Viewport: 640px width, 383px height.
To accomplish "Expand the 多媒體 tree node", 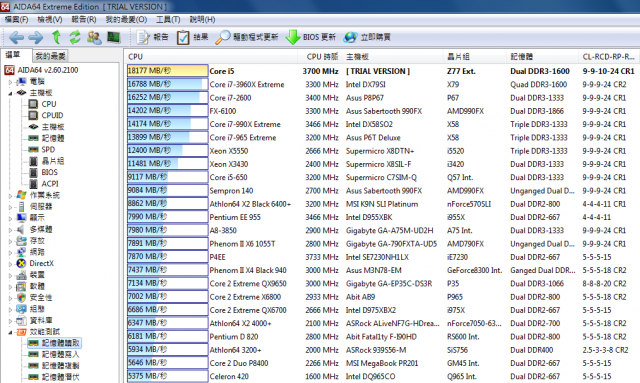I will (x=10, y=230).
